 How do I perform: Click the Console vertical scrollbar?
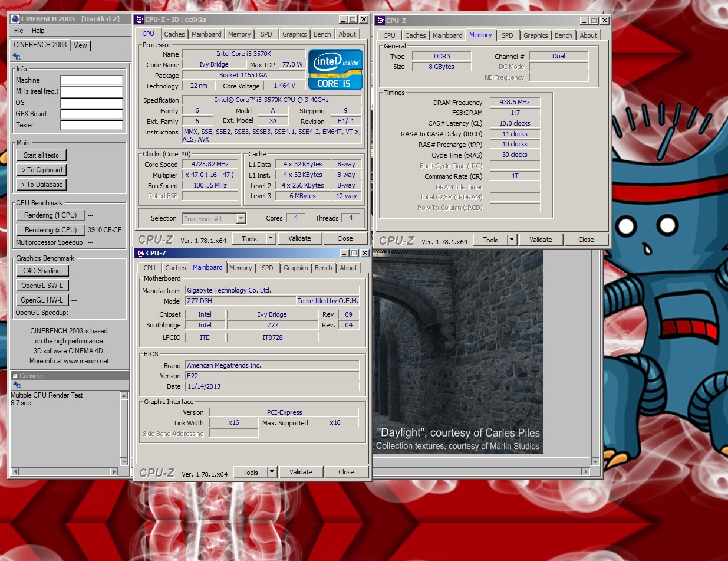pos(124,428)
